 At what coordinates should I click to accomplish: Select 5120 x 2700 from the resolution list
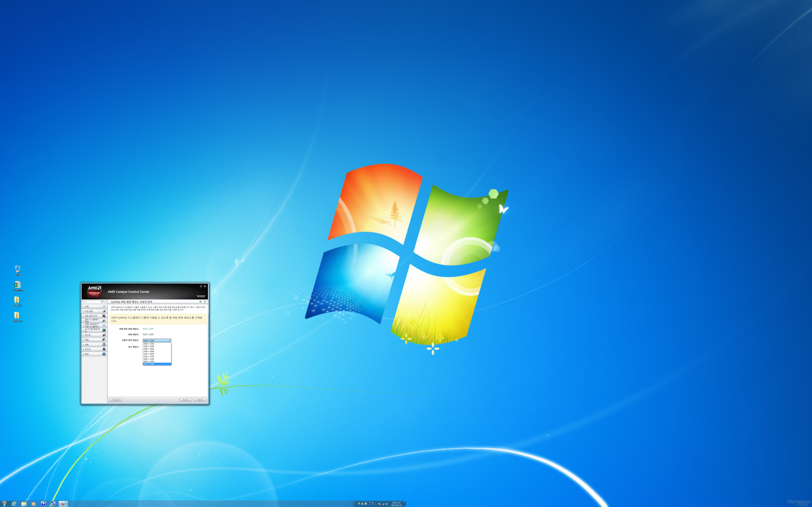click(x=149, y=364)
